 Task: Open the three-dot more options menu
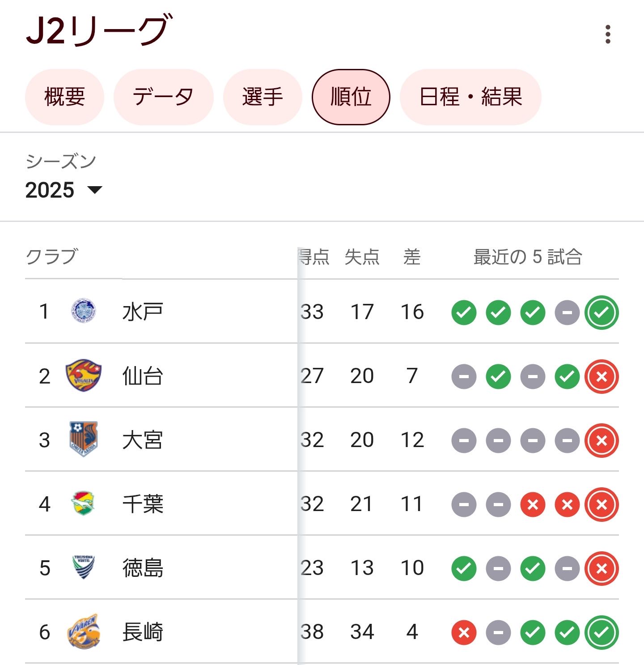(x=607, y=34)
